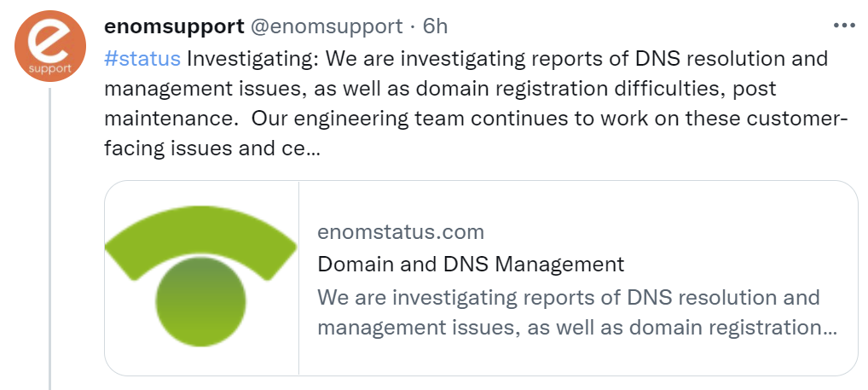Open the enomsupport profile avatar

(50, 45)
